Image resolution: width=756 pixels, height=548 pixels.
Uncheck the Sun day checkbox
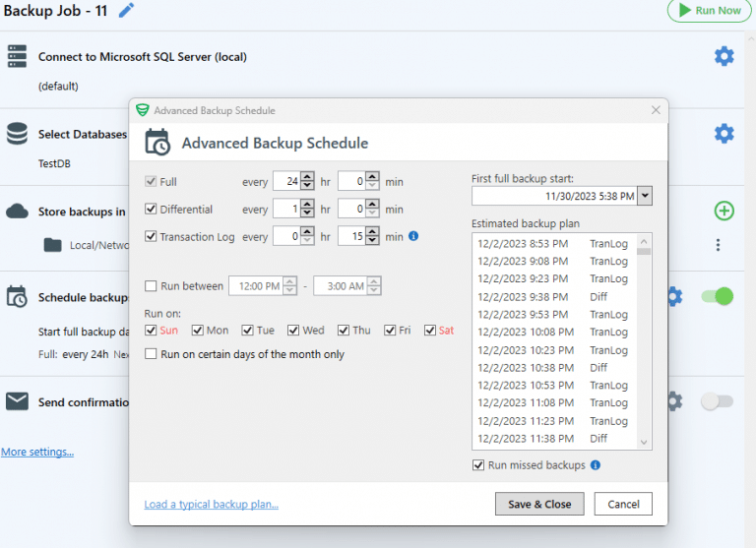[151, 331]
